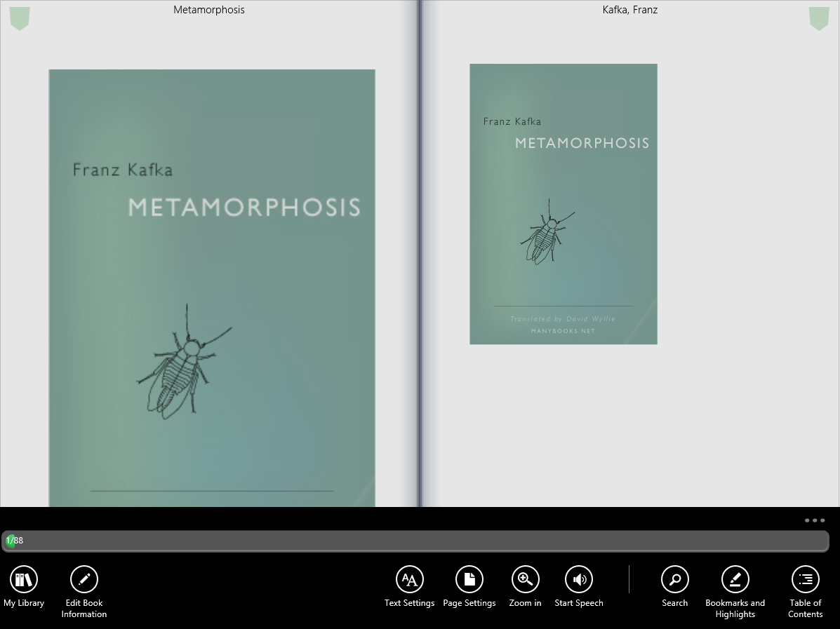Open My Library books icon
The height and width of the screenshot is (629, 840).
coord(24,580)
